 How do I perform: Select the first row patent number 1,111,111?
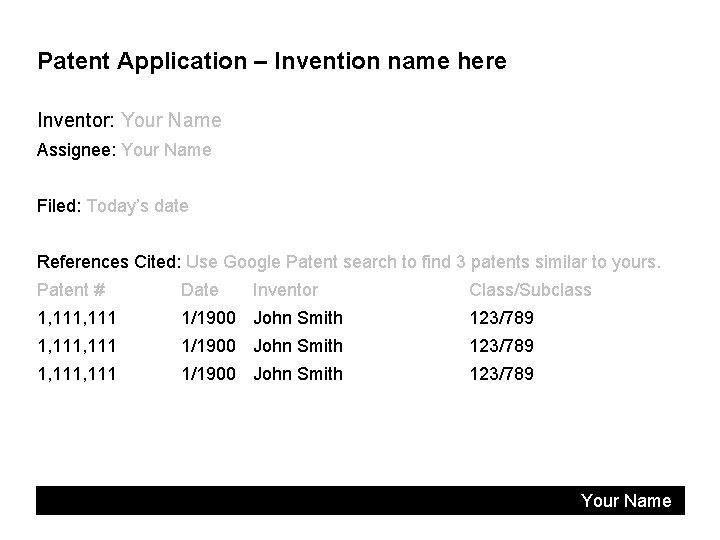tap(77, 319)
